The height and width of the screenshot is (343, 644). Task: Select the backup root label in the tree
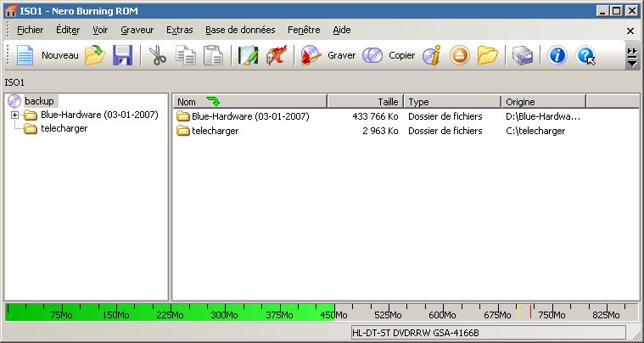point(39,101)
